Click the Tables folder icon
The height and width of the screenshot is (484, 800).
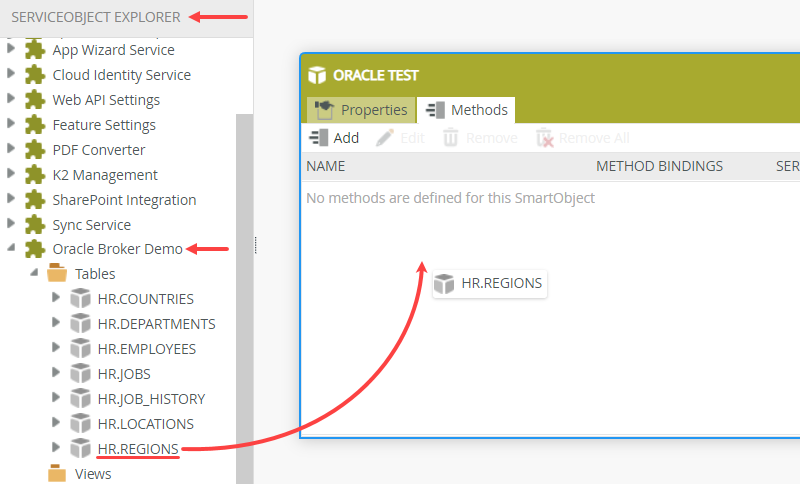(57, 273)
